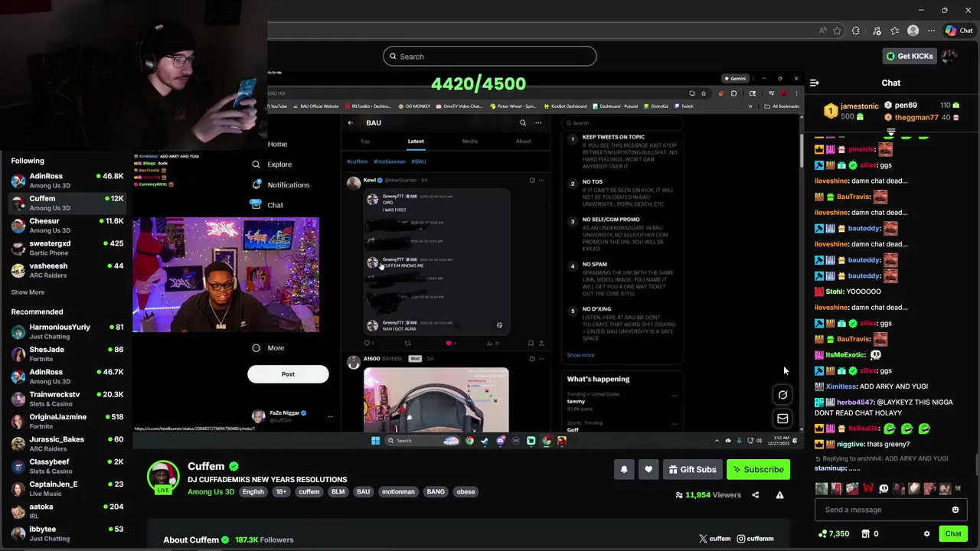Open Trainwreckstv recommended channel

(67, 399)
